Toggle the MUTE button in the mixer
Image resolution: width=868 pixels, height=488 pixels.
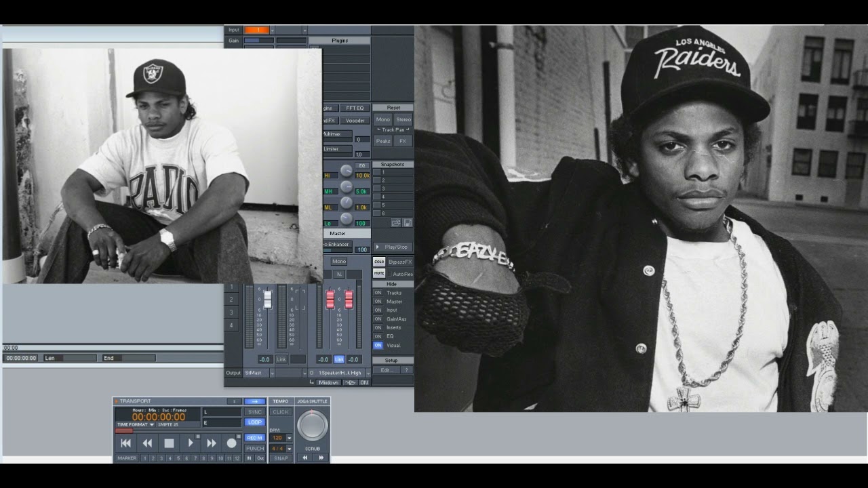click(x=379, y=273)
